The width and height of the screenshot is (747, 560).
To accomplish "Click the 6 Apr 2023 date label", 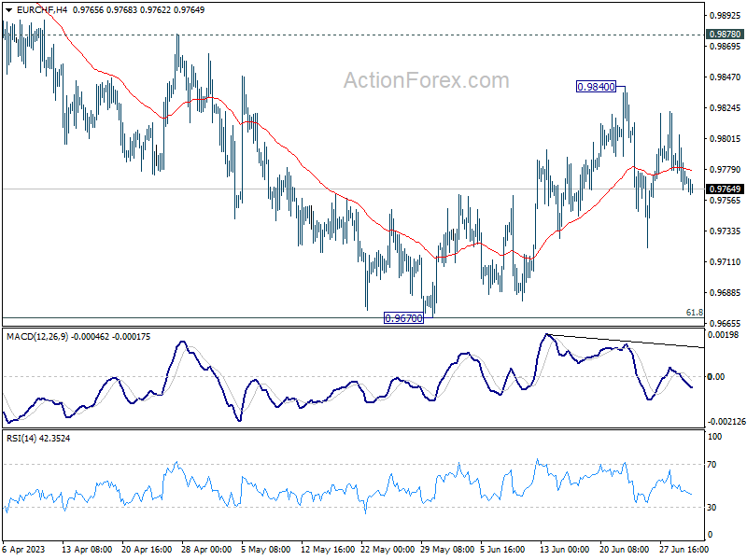I will [23, 549].
